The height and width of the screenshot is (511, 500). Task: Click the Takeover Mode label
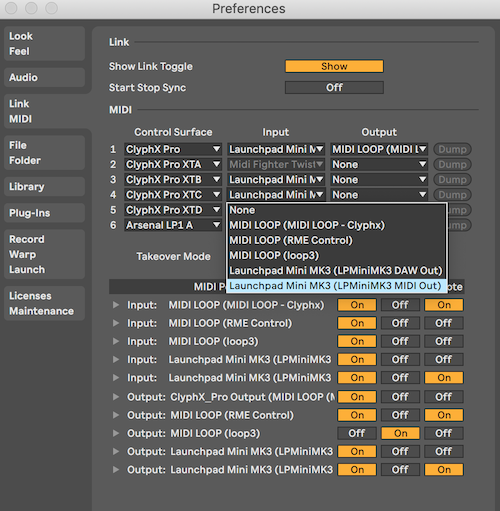(x=173, y=256)
